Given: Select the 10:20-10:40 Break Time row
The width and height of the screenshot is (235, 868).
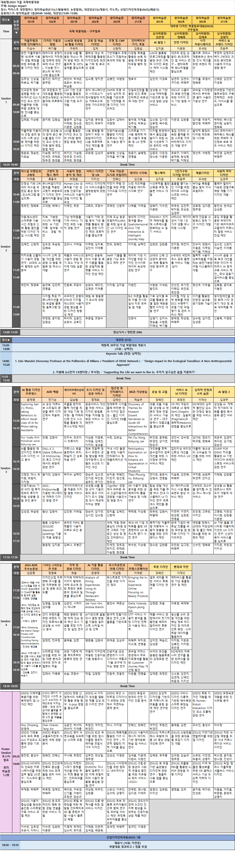Looking at the screenshot, I should 117,165.
